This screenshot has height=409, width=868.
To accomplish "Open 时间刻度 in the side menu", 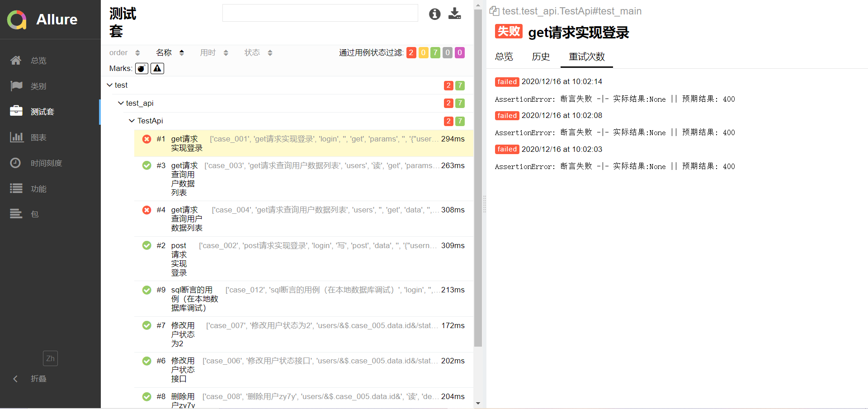I will pyautogui.click(x=47, y=163).
